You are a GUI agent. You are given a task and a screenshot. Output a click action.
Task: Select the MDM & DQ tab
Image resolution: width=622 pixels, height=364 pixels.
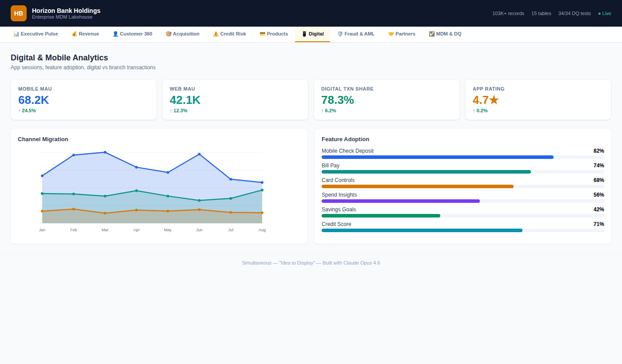click(x=445, y=34)
